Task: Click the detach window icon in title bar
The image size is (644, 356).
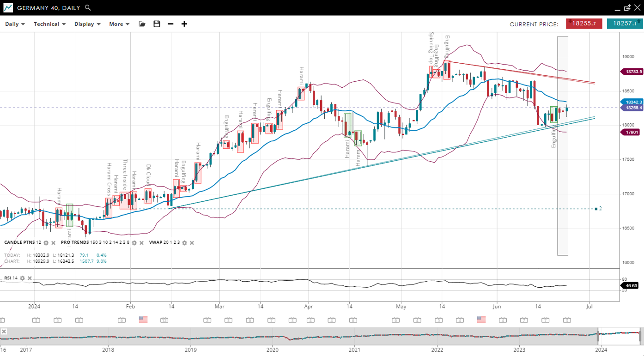Action: click(x=627, y=8)
